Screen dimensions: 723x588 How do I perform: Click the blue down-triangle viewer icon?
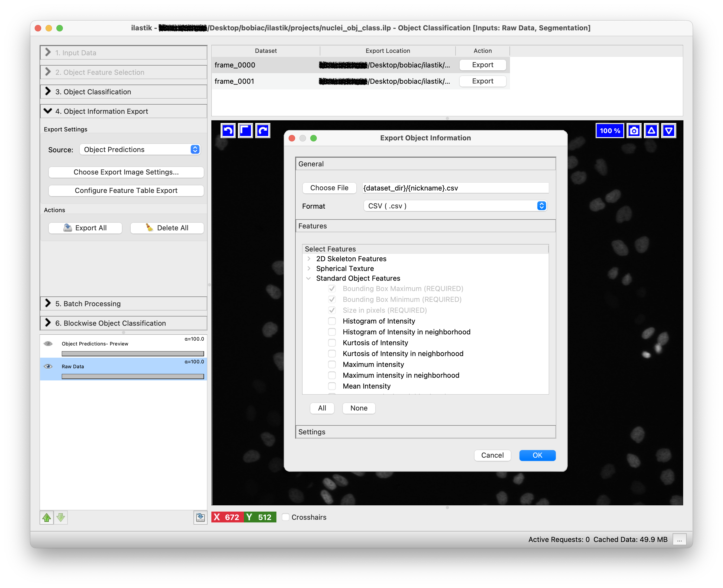click(669, 131)
